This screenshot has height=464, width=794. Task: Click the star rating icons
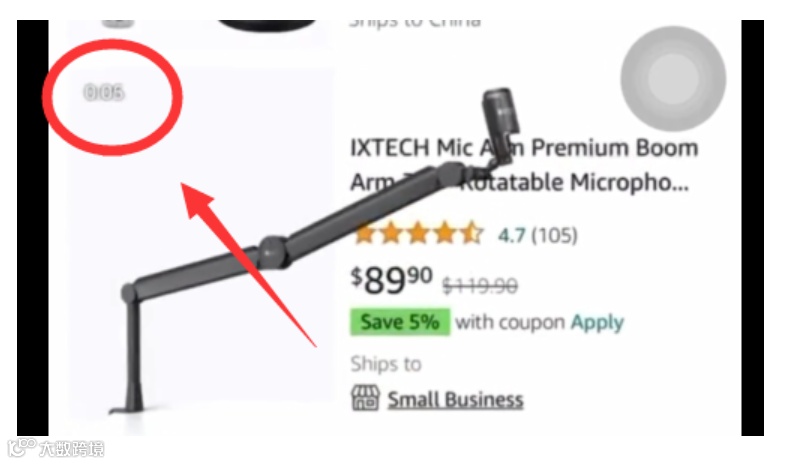pyautogui.click(x=418, y=234)
